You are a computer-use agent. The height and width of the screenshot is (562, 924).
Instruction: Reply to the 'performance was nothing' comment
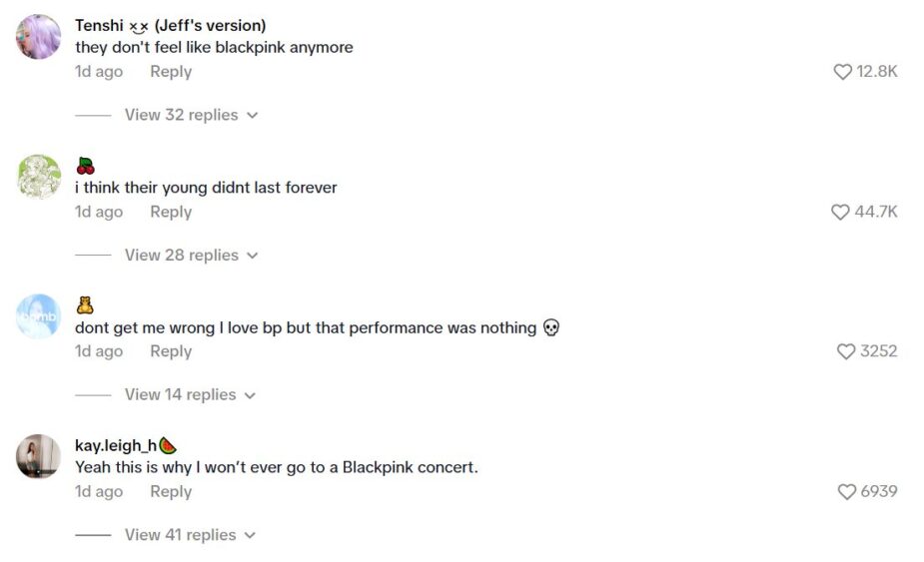(x=171, y=351)
